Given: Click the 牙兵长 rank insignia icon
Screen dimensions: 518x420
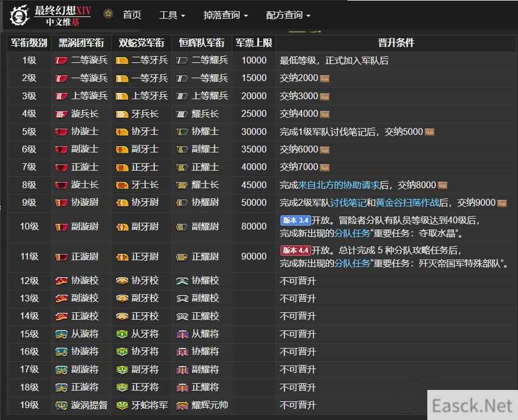Looking at the screenshot, I should [x=122, y=114].
